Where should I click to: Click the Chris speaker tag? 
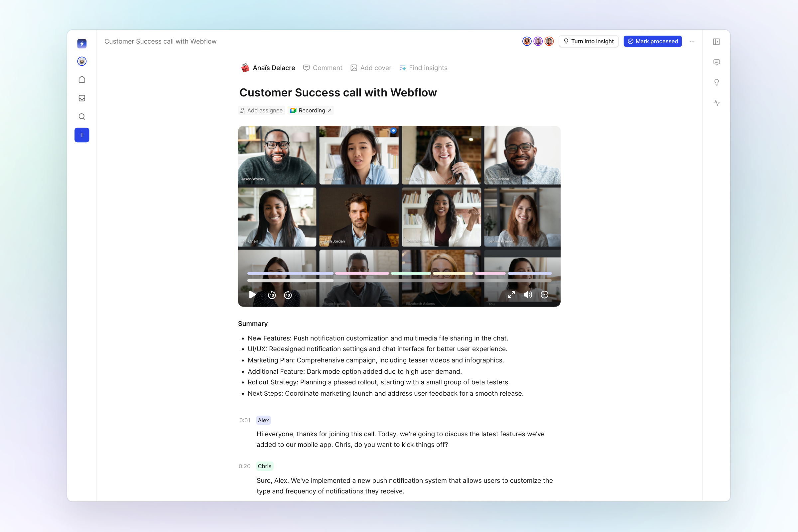264,466
